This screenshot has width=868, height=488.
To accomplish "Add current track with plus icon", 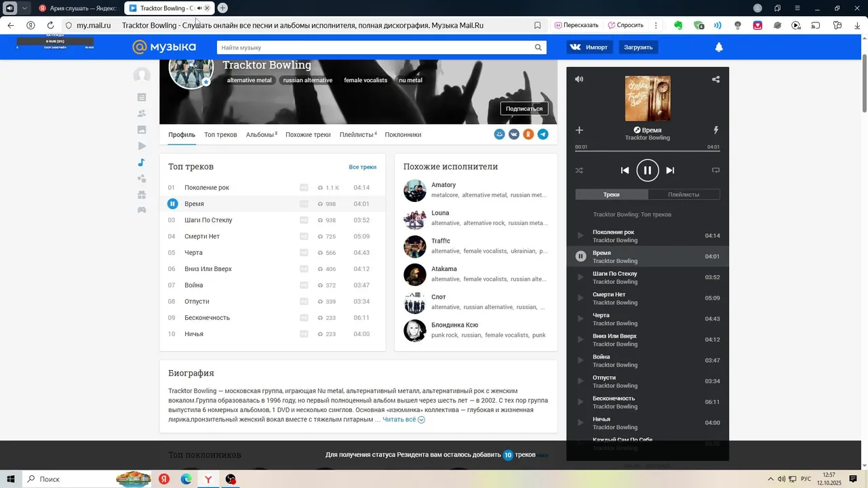I will [579, 130].
